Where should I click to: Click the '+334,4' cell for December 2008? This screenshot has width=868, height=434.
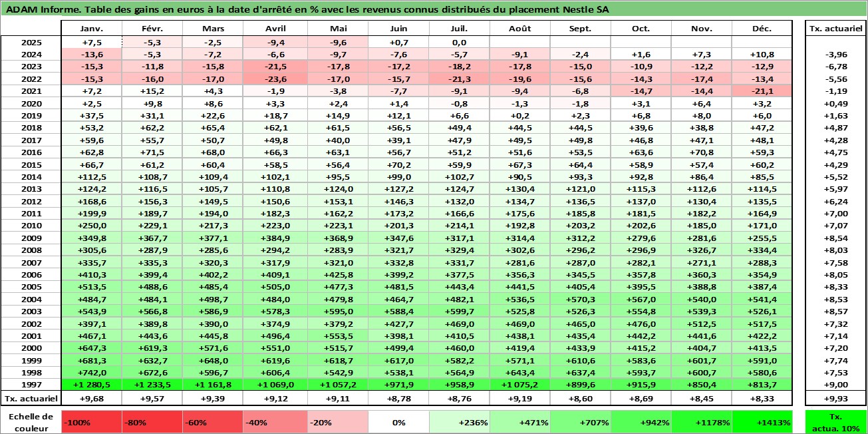coord(762,250)
